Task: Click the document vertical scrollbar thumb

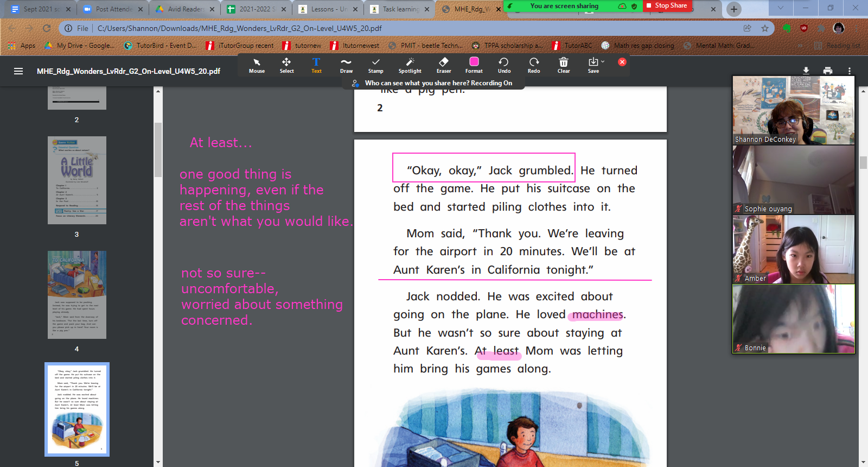Action: click(863, 162)
